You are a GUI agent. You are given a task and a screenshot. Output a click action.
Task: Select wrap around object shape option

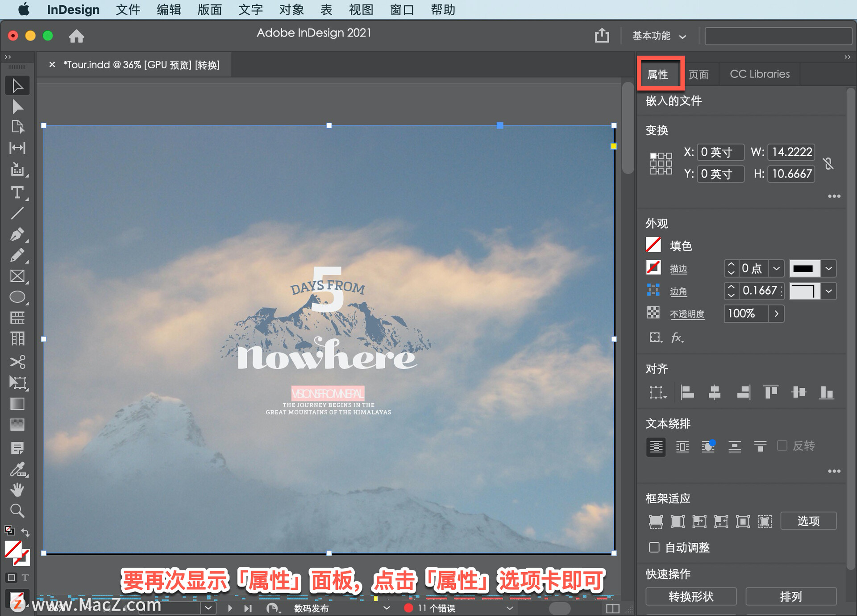click(708, 446)
